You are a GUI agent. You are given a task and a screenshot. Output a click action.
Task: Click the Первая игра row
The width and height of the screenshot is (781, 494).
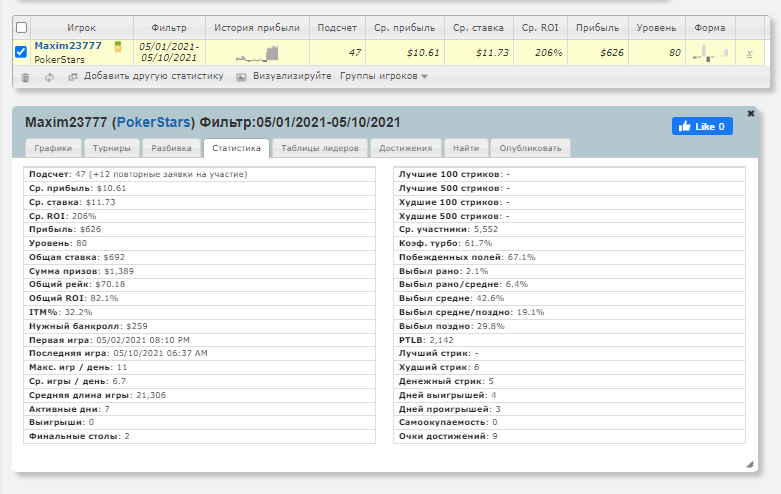coord(199,340)
